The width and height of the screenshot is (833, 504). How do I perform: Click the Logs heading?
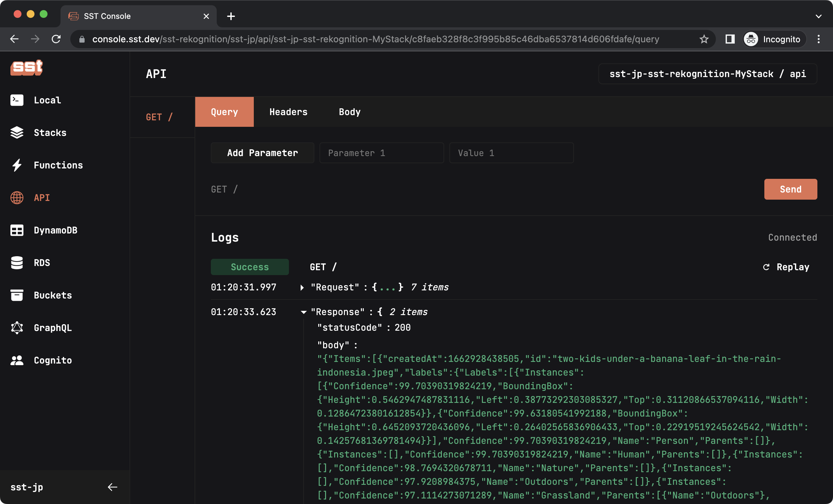click(x=225, y=237)
